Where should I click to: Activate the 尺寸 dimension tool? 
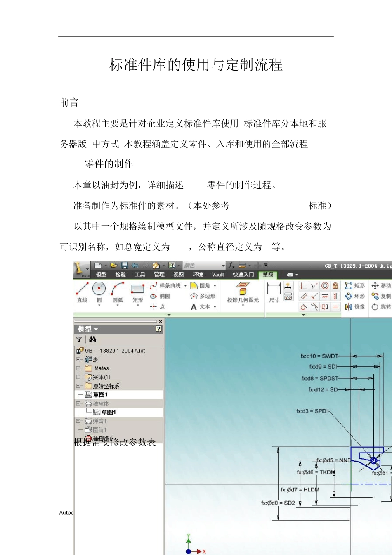coord(274,292)
